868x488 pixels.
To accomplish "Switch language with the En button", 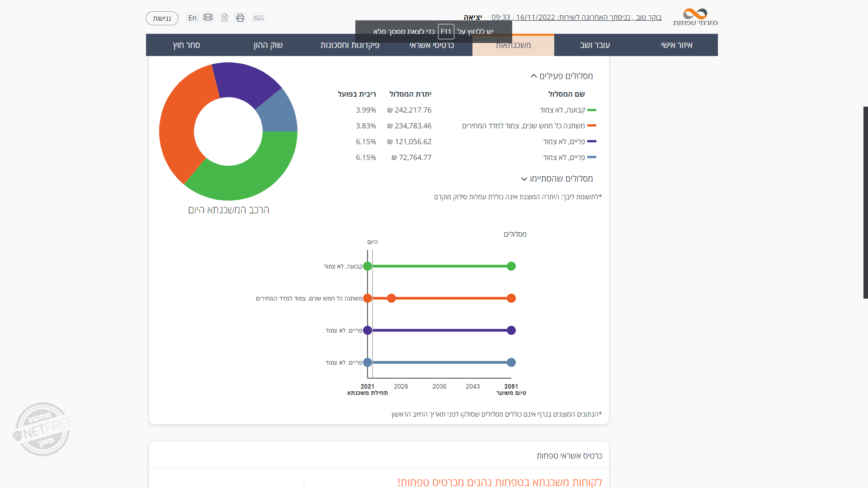I will (193, 18).
